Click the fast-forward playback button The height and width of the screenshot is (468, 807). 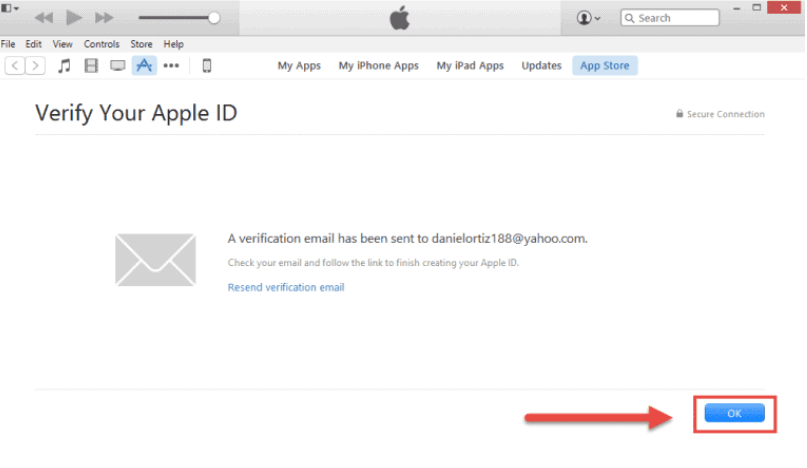click(104, 18)
